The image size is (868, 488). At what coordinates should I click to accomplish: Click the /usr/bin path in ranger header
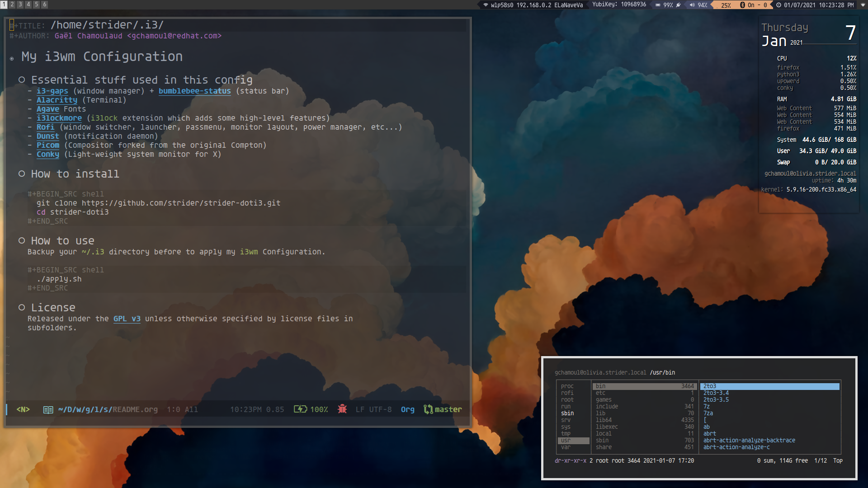pos(662,373)
